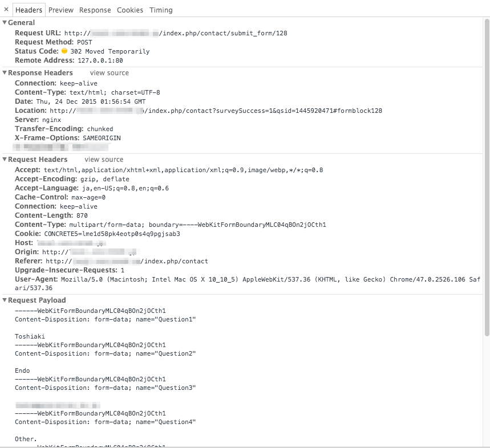
Task: Click the Referer header URL
Action: [x=127, y=261]
